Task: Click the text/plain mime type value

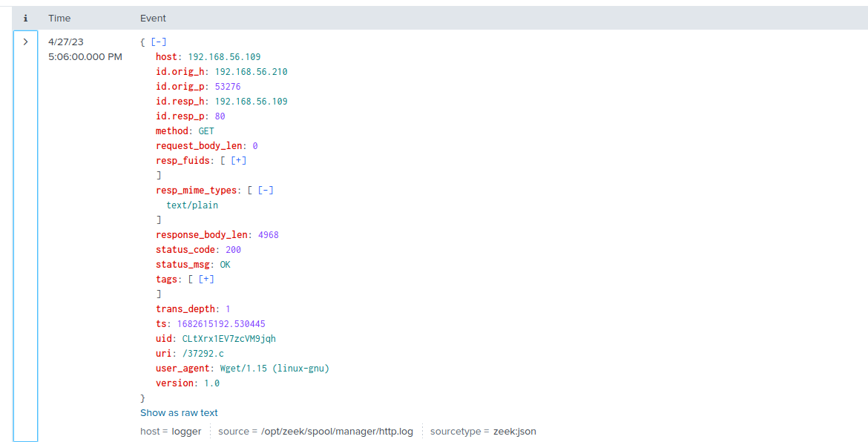Action: click(192, 205)
